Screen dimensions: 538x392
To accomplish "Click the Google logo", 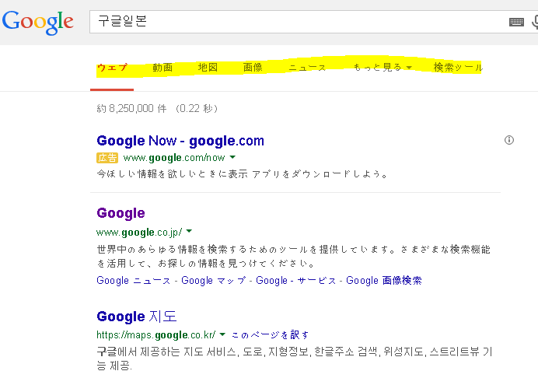I will point(38,23).
